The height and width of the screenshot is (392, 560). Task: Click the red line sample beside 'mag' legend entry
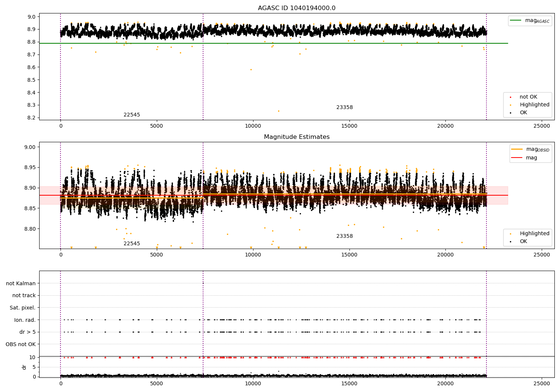pos(517,158)
